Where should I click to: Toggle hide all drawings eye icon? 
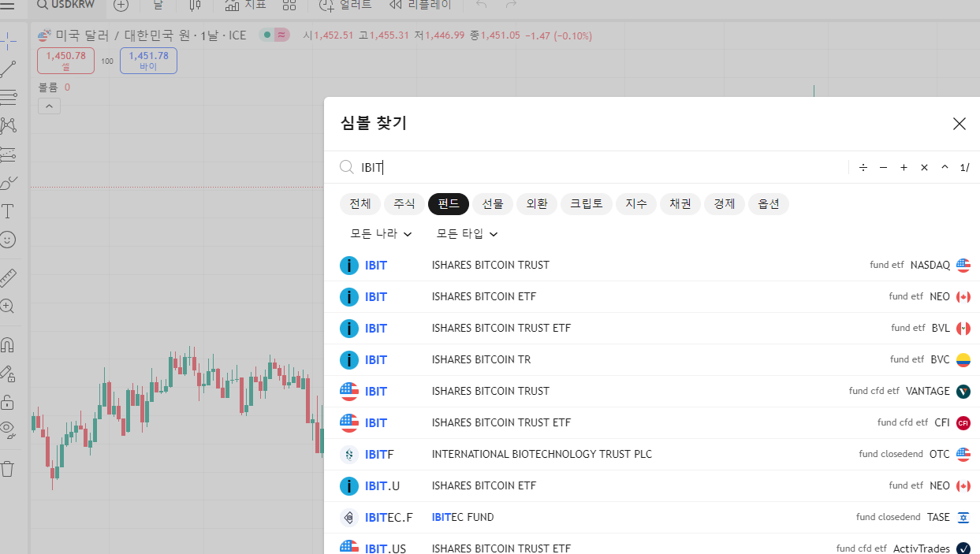[x=8, y=429]
